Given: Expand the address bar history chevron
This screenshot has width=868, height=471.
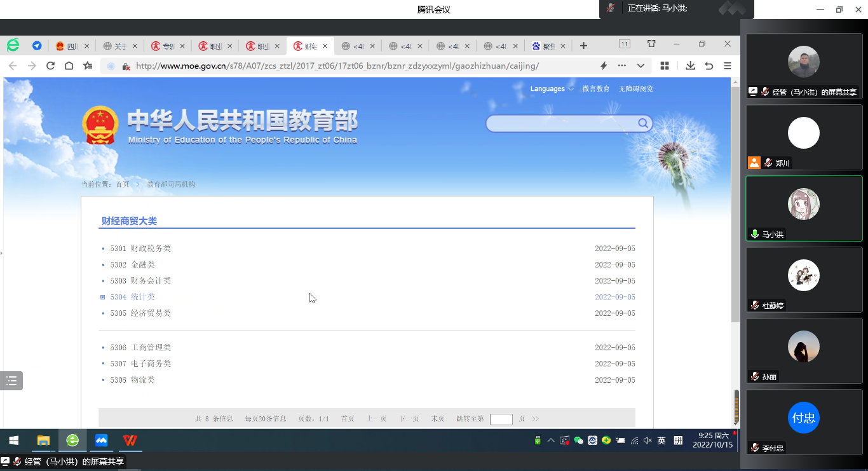Looking at the screenshot, I should 641,65.
